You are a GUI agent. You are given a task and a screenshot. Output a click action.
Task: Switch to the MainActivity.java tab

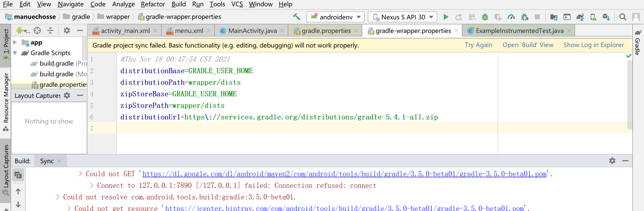[253, 31]
